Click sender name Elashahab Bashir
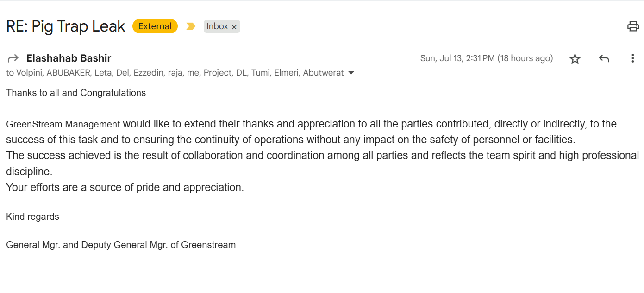The height and width of the screenshot is (293, 644). (69, 58)
